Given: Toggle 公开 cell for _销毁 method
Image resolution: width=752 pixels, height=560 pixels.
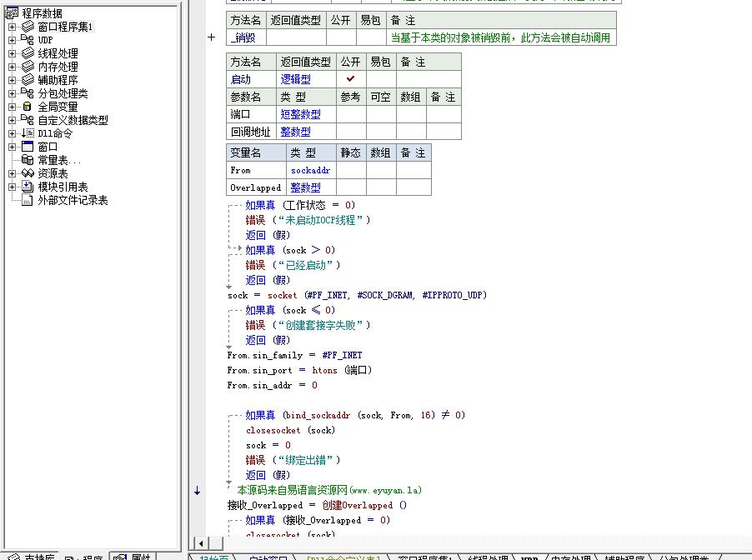Looking at the screenshot, I should tap(341, 37).
